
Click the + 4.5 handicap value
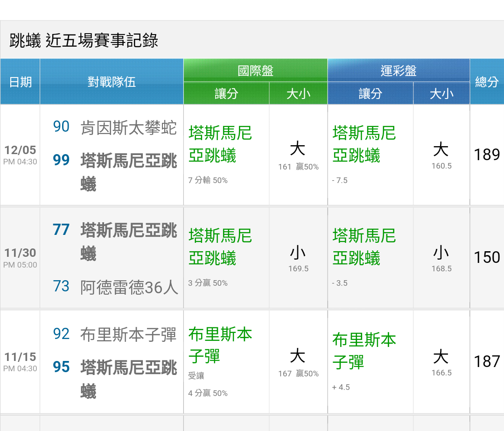pyautogui.click(x=341, y=387)
